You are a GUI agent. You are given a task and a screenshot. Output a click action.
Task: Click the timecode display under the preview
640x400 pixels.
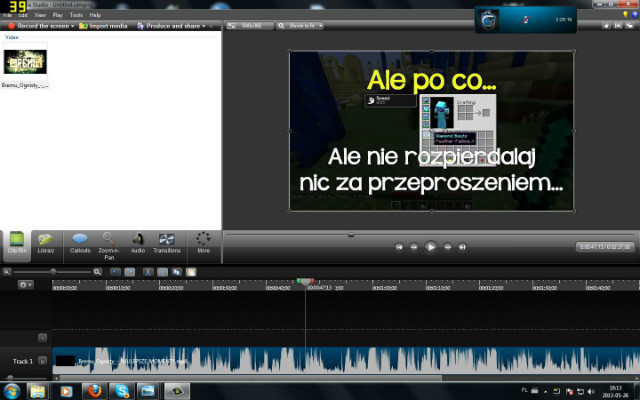click(x=605, y=247)
